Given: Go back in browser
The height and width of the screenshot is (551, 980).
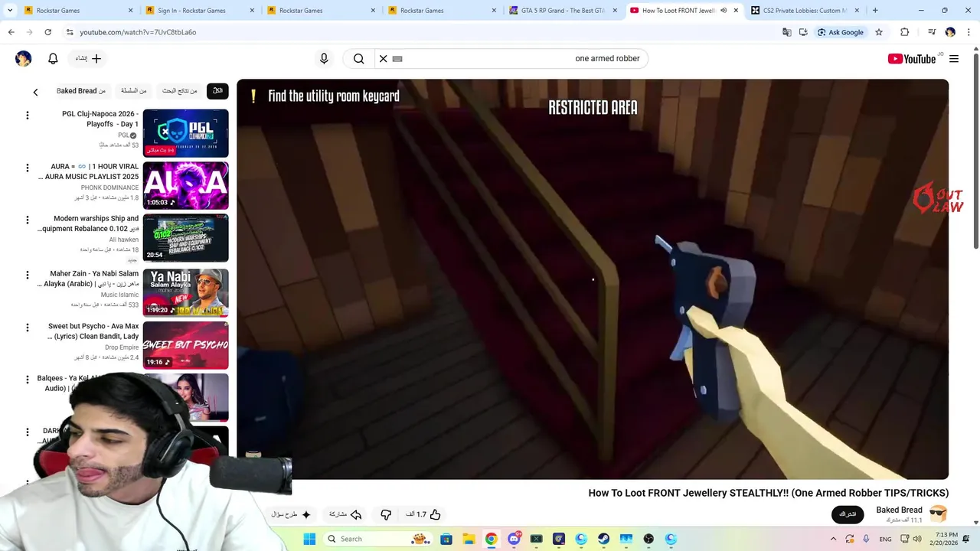Looking at the screenshot, I should [x=11, y=32].
